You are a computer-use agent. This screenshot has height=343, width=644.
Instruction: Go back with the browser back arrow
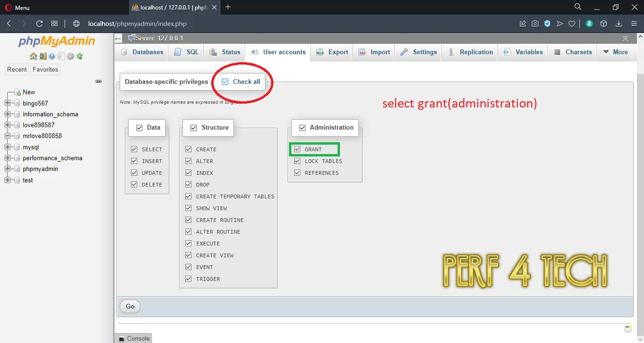click(9, 24)
